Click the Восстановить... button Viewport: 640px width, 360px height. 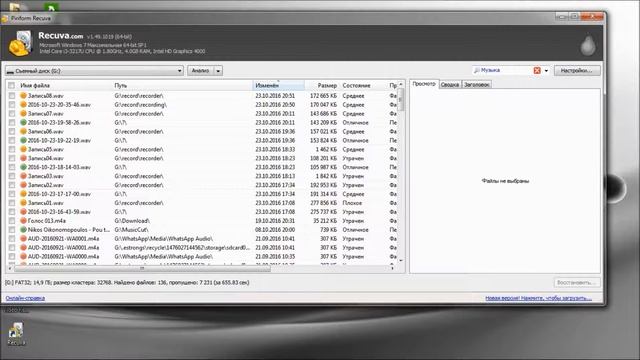(x=577, y=282)
